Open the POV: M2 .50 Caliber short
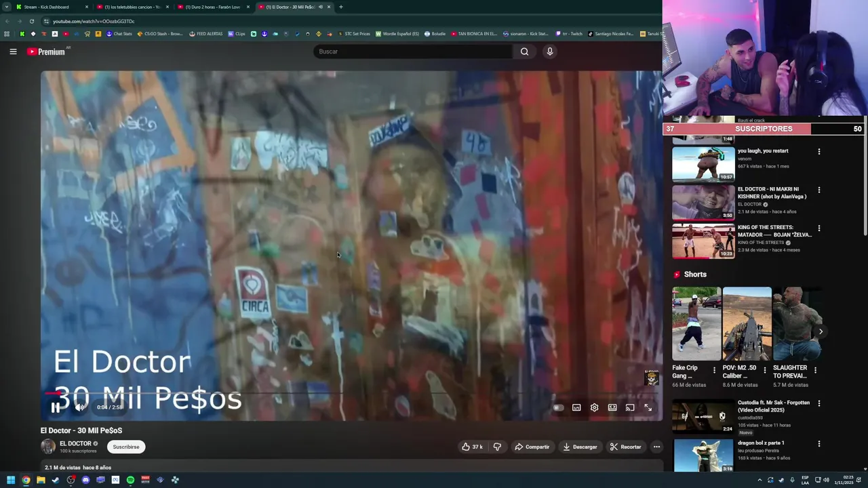The width and height of the screenshot is (868, 488). click(747, 323)
